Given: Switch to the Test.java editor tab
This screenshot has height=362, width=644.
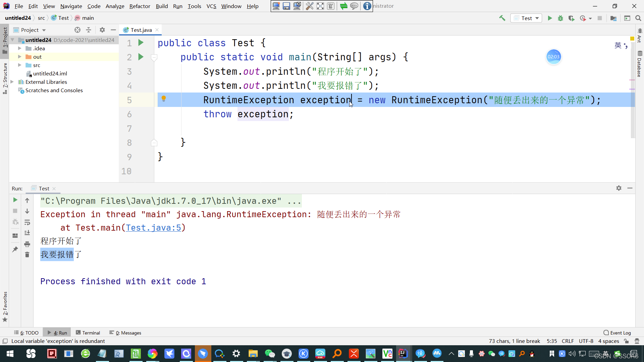Looking at the screenshot, I should tap(141, 30).
